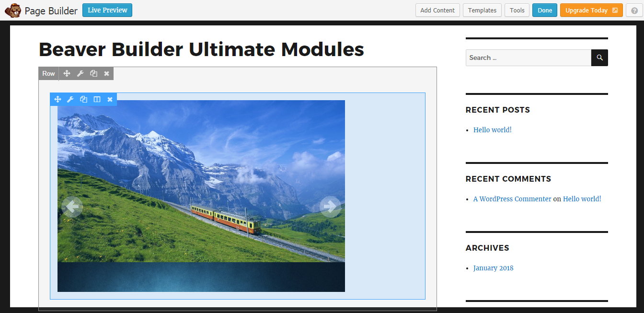Image resolution: width=644 pixels, height=313 pixels.
Task: Duplicate the row with copy icon
Action: (x=93, y=73)
